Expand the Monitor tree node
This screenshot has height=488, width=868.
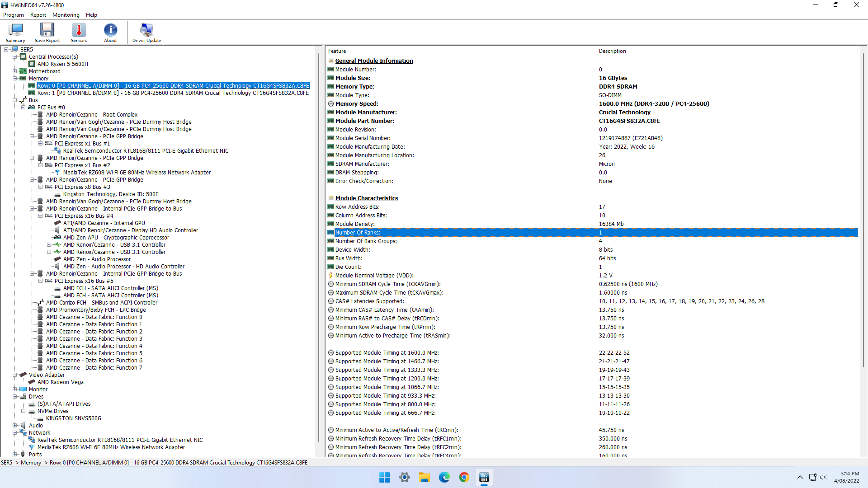(x=15, y=389)
